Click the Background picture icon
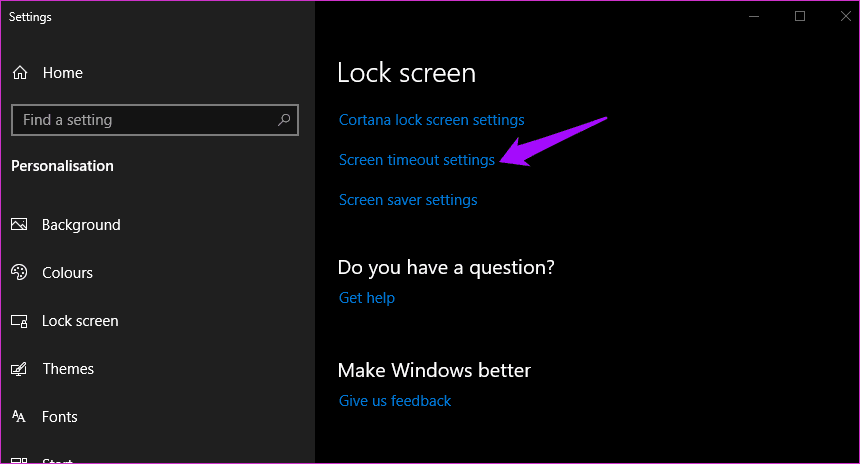Screen dimensions: 860x464 (19, 225)
